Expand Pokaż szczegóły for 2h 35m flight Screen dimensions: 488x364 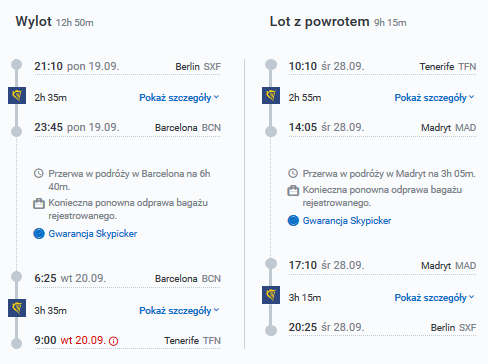(x=179, y=98)
